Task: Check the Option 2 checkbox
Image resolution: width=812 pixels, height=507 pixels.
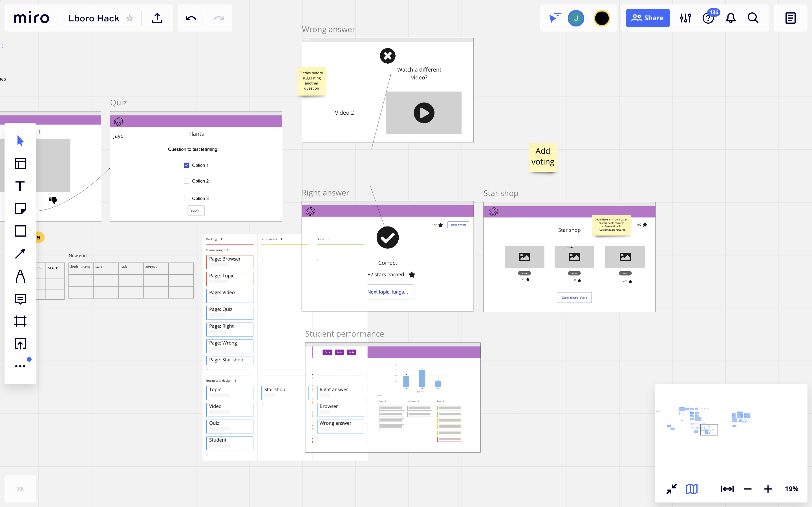Action: pyautogui.click(x=187, y=181)
